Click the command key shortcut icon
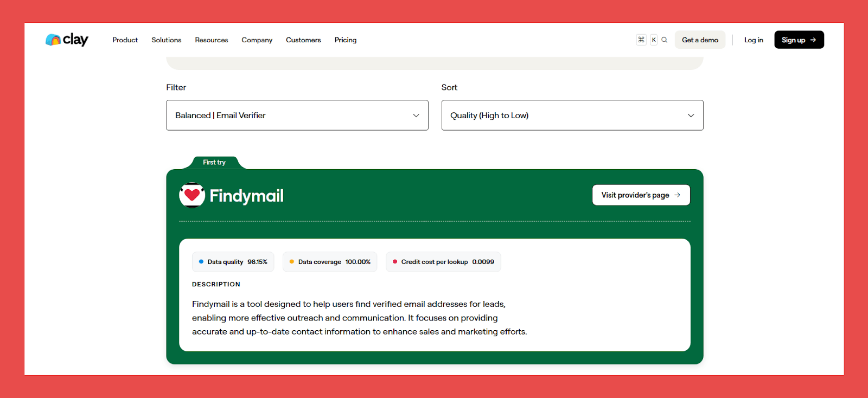The image size is (868, 398). pos(641,40)
